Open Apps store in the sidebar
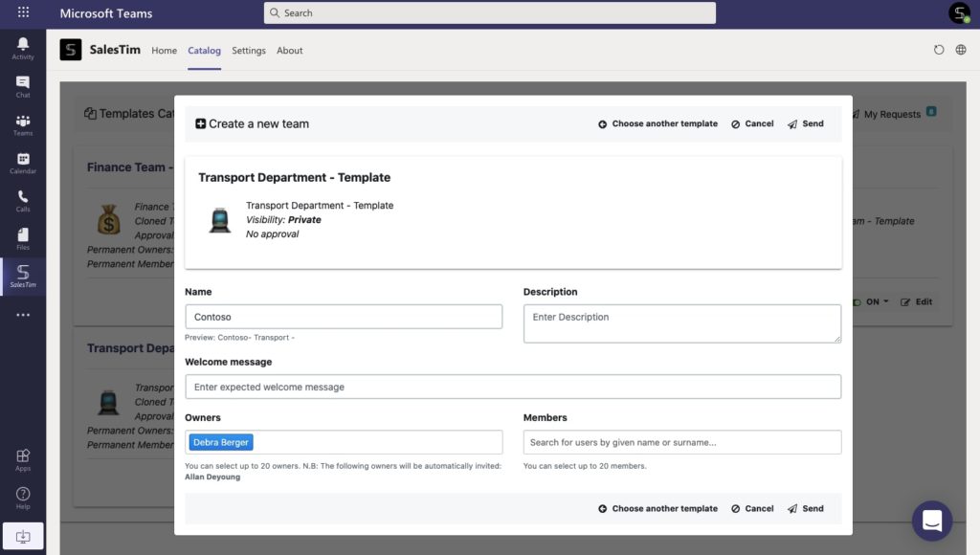Screen dimensions: 980x555 click(x=23, y=460)
